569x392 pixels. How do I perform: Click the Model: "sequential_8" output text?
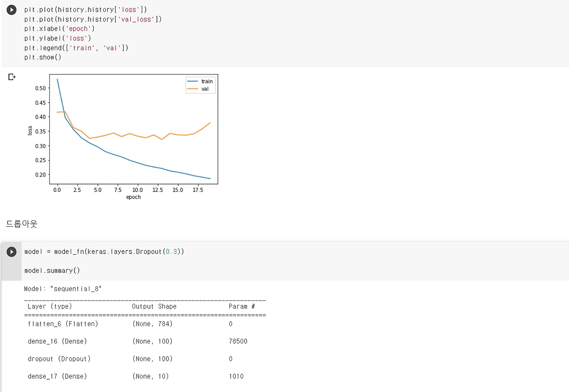point(63,289)
